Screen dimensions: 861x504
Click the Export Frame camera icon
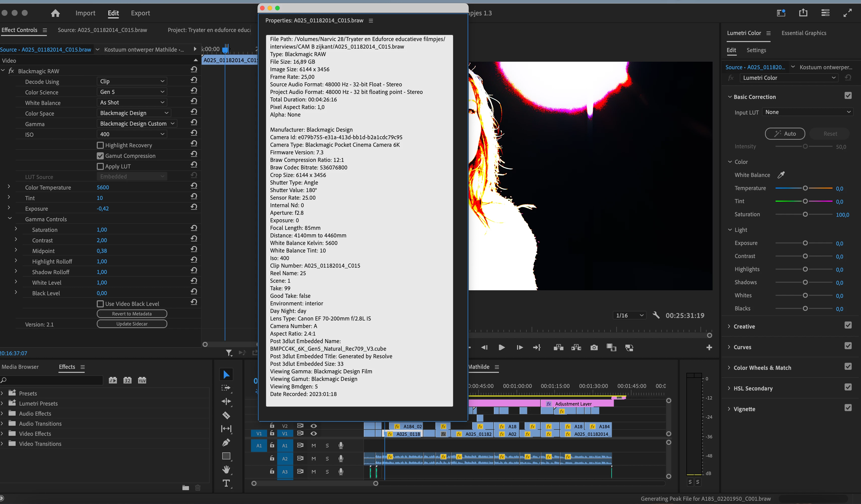[x=594, y=348]
